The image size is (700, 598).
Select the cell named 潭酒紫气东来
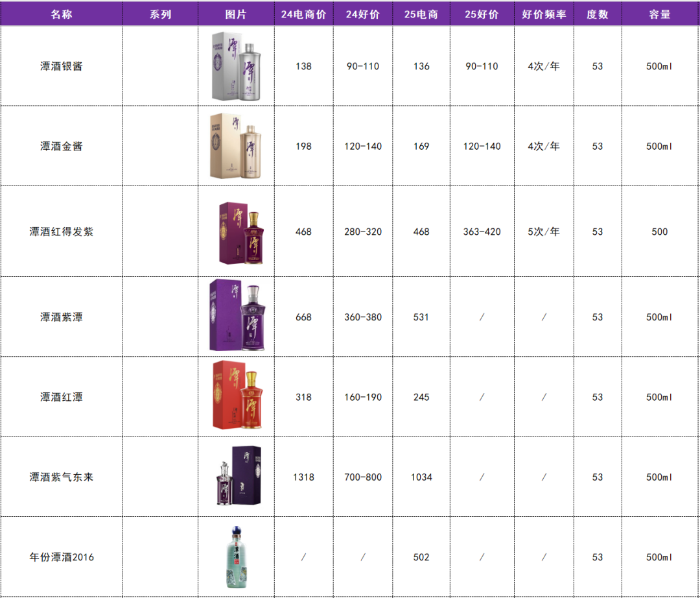point(62,477)
